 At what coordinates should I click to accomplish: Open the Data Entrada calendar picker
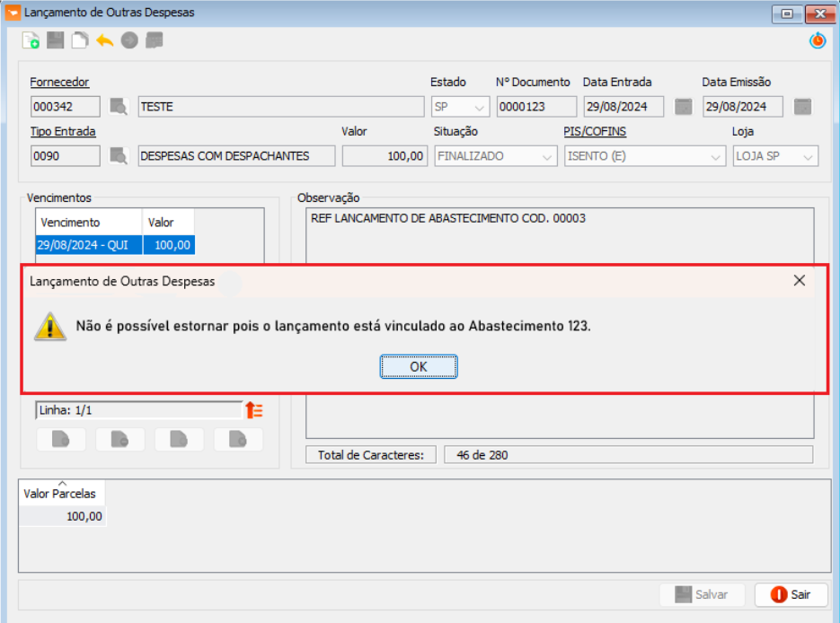point(684,107)
